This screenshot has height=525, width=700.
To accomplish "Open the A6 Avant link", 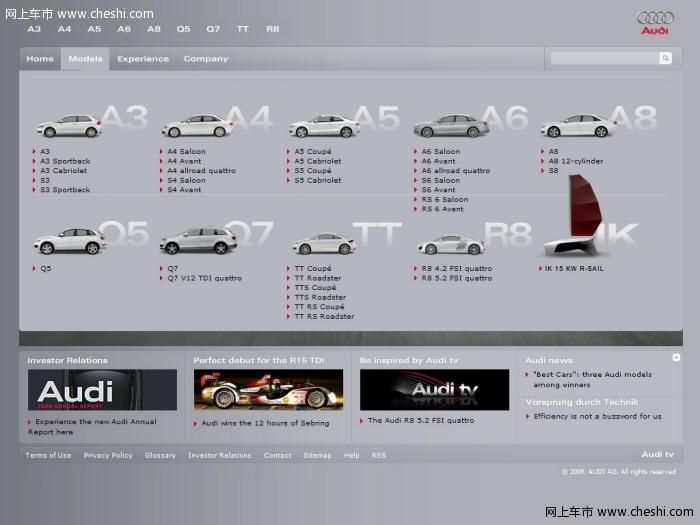I will point(439,161).
